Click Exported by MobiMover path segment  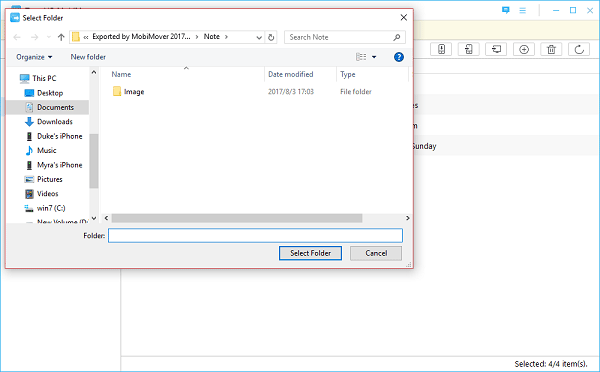tap(141, 37)
